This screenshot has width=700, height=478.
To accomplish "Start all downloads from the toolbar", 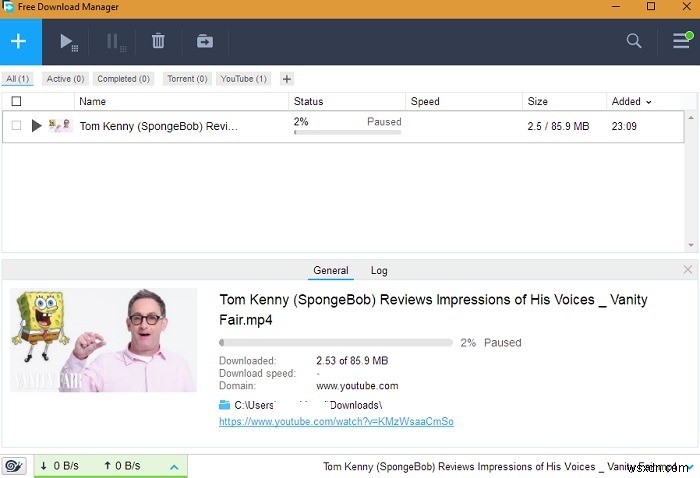I will coord(69,42).
